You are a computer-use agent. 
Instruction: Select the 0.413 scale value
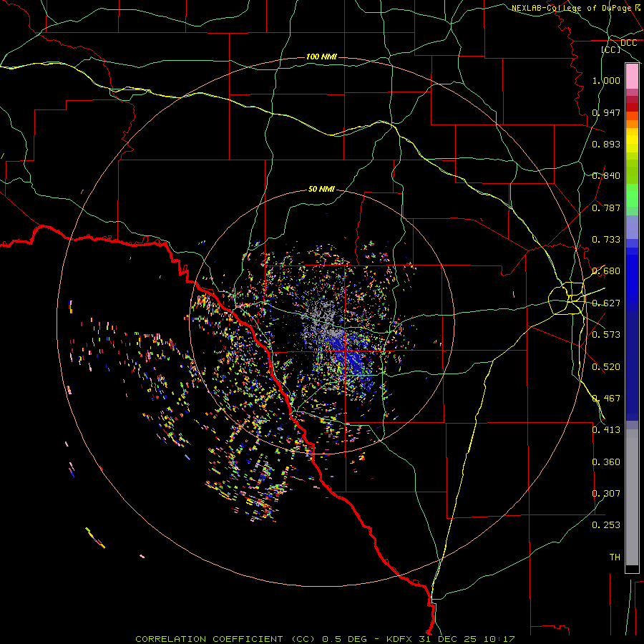click(606, 430)
